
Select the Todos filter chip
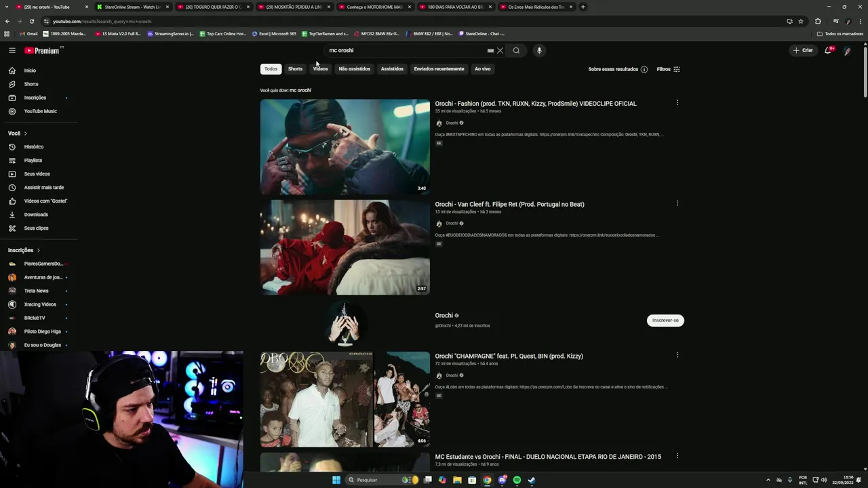pos(271,68)
